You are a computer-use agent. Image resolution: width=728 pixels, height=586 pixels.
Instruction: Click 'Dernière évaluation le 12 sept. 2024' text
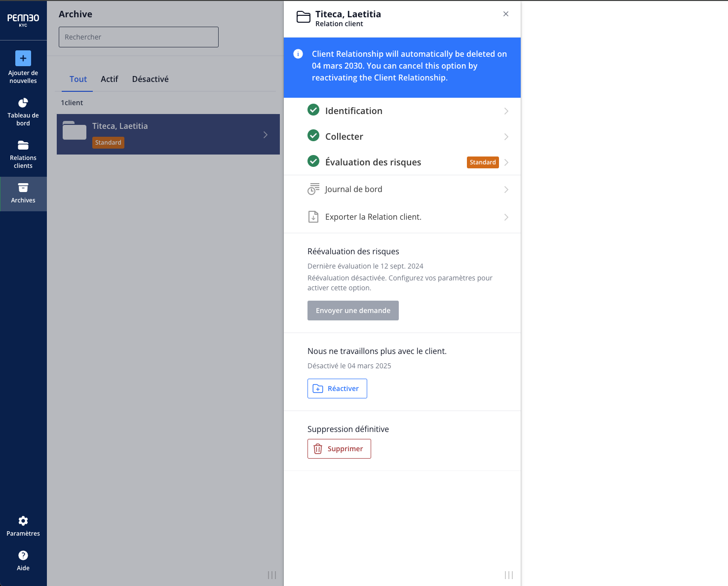click(365, 266)
